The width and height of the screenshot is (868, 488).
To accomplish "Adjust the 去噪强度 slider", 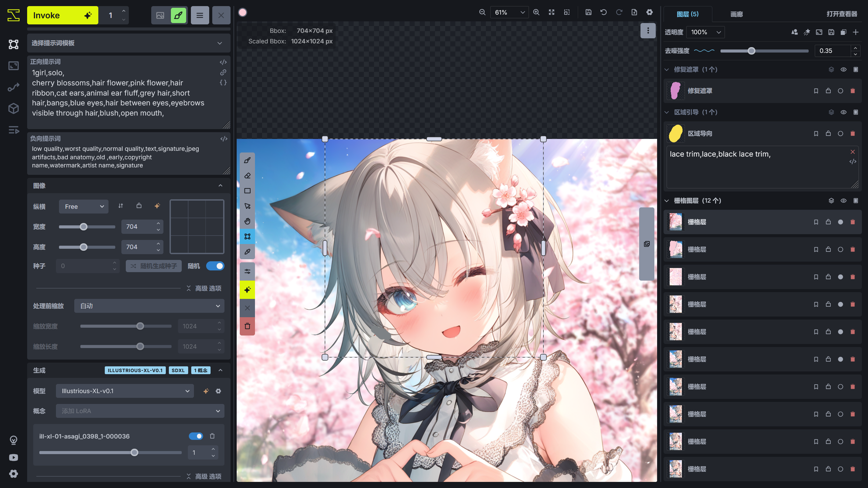I will point(752,51).
